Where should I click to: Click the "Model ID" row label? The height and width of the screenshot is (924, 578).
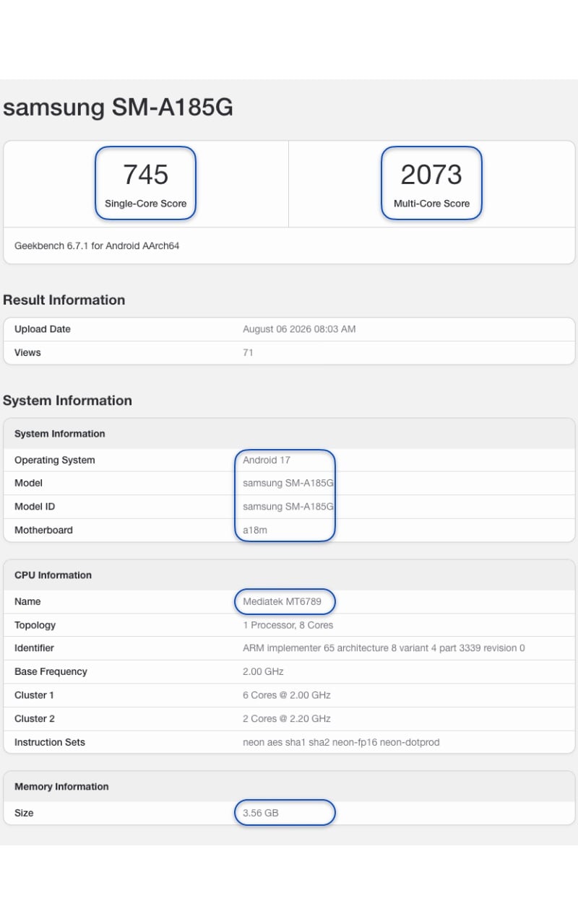click(35, 507)
